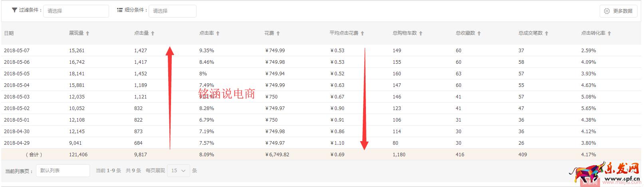Viewport: 644px width, 187px height.
Task: Open the 细分条件 select box
Action: pyautogui.click(x=172, y=11)
